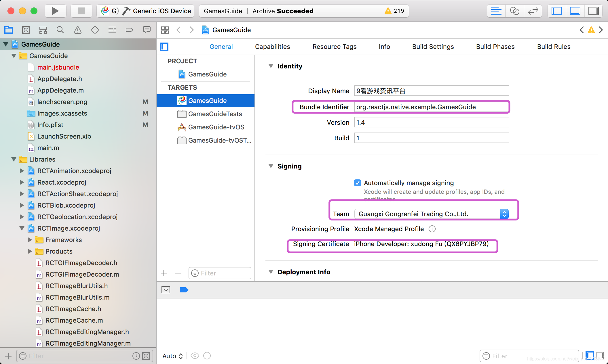
Task: Collapse the GamesGuide project root
Action: (6, 44)
